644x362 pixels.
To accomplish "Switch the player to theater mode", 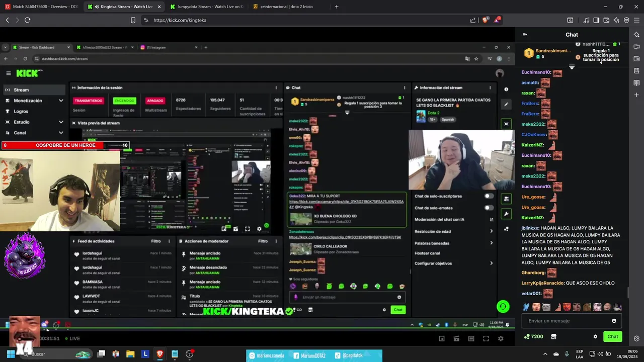I will pyautogui.click(x=471, y=338).
